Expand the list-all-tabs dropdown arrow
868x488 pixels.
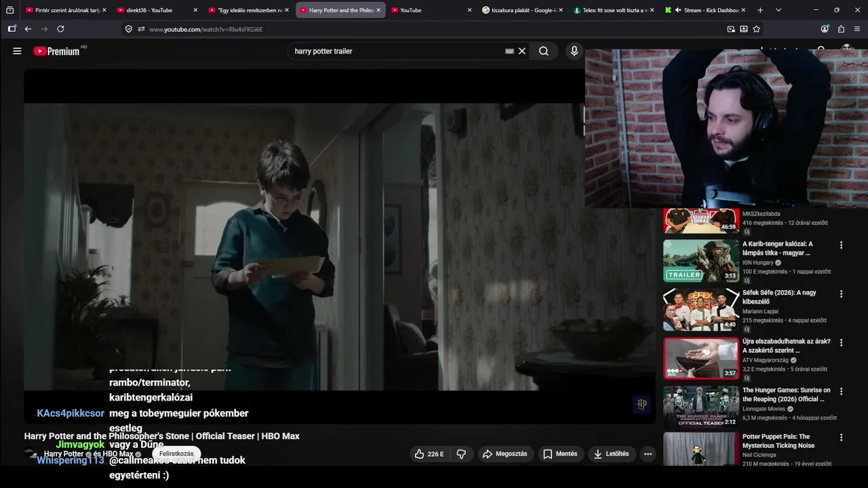tap(778, 10)
